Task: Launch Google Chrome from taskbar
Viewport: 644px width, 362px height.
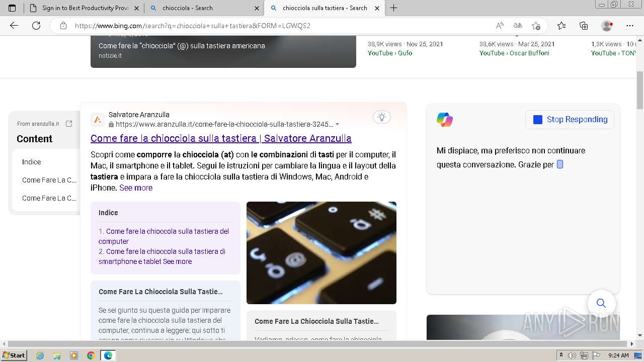Action: (x=91, y=355)
